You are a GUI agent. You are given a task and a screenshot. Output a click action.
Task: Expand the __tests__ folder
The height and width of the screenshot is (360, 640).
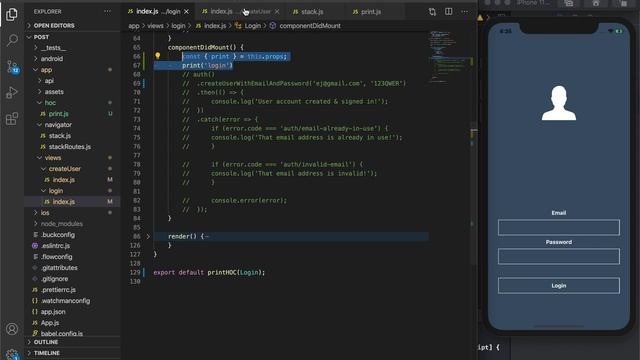click(x=53, y=48)
